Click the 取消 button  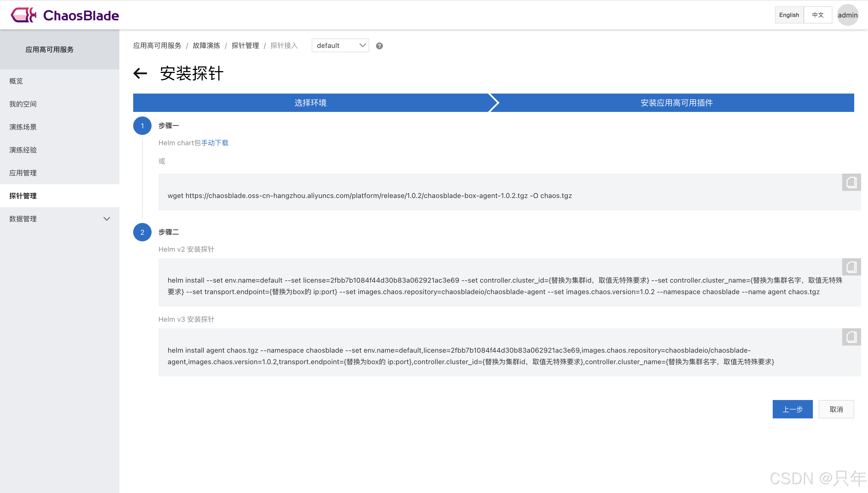(x=836, y=409)
